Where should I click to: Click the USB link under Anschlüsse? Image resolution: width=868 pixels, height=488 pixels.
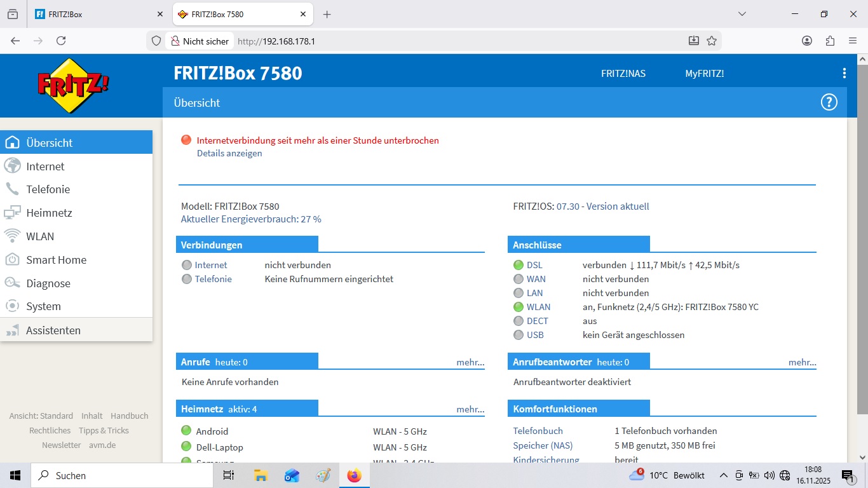(x=535, y=335)
